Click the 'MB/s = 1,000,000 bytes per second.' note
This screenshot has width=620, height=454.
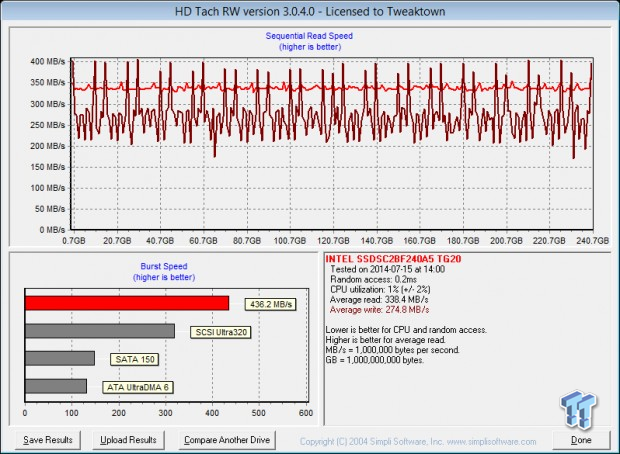click(x=393, y=350)
